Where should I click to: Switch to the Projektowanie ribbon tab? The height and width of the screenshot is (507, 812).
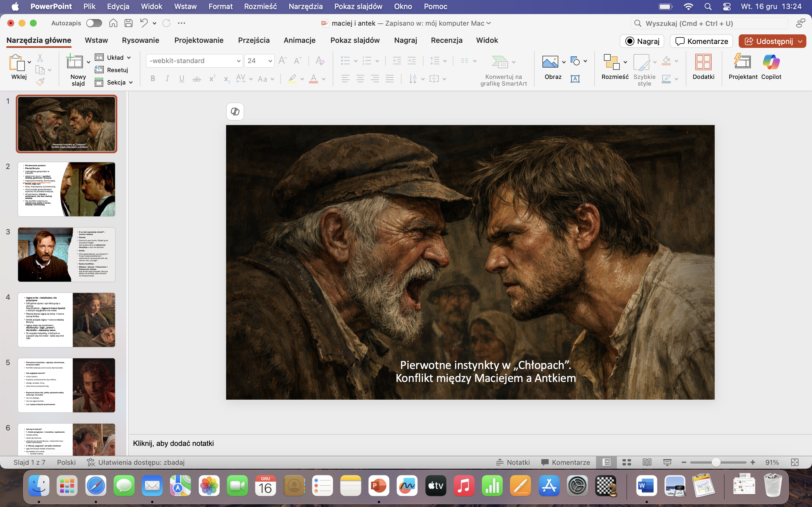(x=199, y=40)
